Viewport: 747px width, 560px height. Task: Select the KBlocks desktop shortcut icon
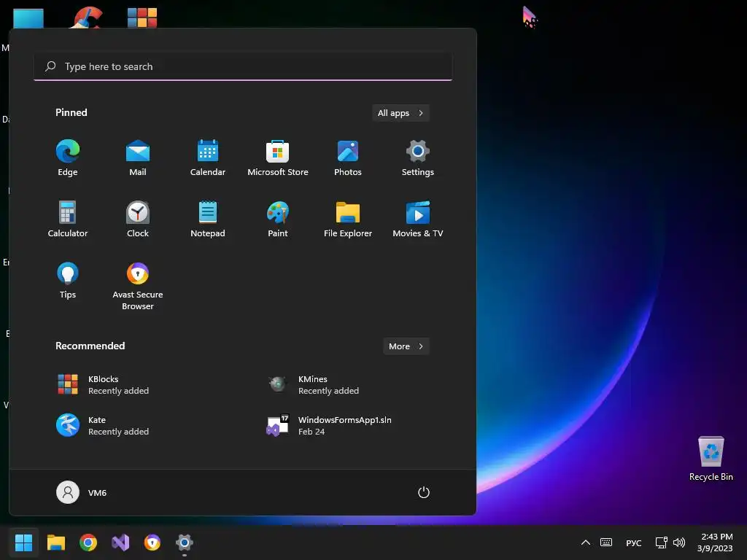point(142,17)
